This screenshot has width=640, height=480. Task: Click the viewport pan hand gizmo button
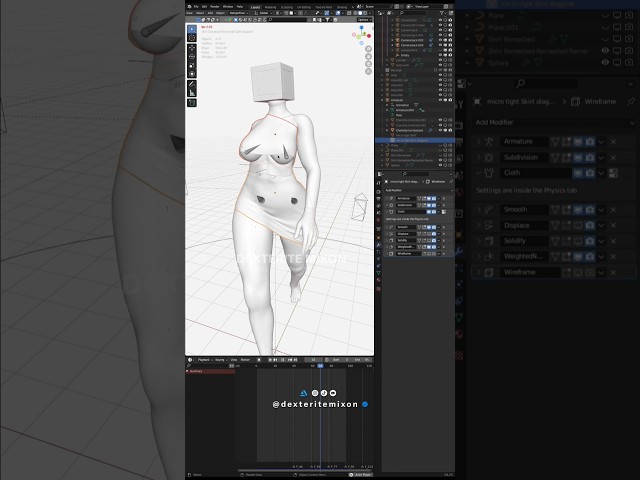pyautogui.click(x=369, y=56)
